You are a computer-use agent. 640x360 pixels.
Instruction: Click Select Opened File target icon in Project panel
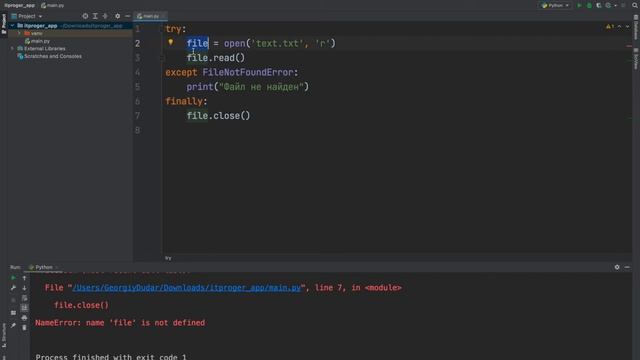pos(85,16)
